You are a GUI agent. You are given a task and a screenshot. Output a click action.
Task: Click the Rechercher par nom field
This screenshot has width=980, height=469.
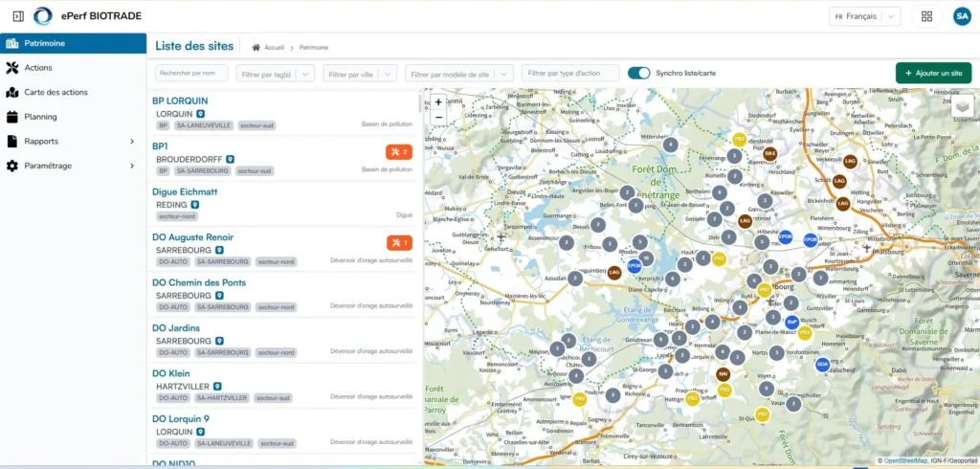[x=191, y=73]
